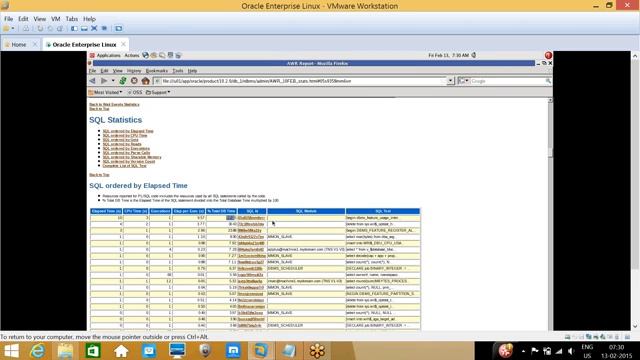Screen dimensions: 640x360
Task: Click the console view icon in VMware toolbar
Action: coord(118,29)
